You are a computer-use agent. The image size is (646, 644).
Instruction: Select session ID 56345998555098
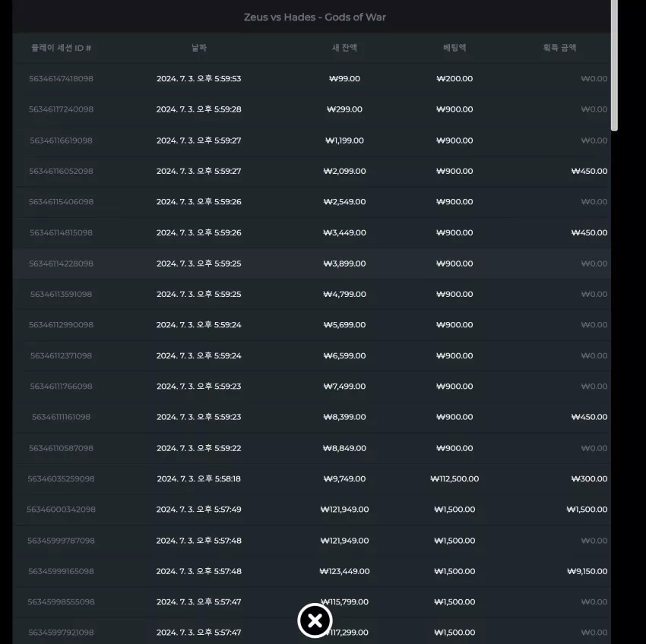[61, 602]
